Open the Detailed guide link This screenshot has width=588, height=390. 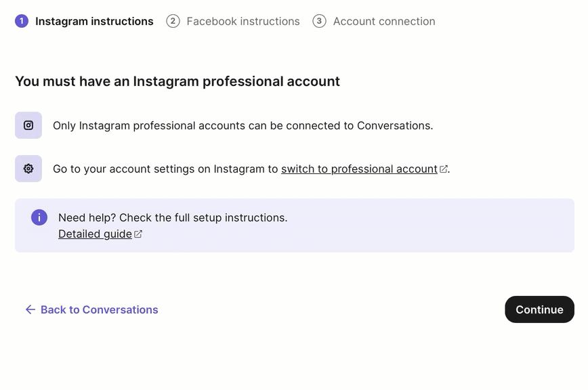pyautogui.click(x=95, y=233)
